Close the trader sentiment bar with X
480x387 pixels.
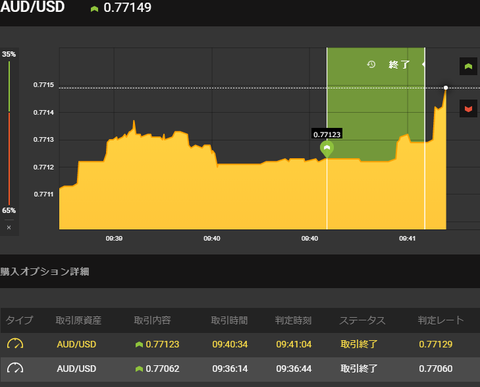tap(9, 228)
